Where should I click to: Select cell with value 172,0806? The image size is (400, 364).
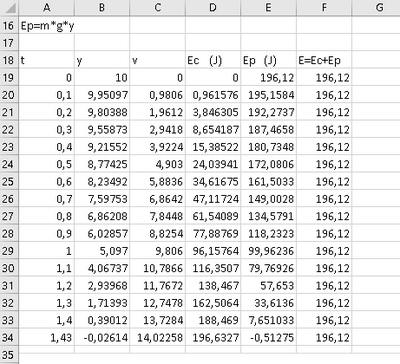[268, 164]
